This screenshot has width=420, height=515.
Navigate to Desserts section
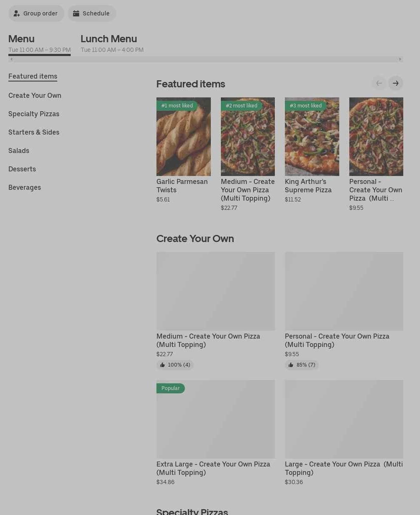[x=22, y=169]
